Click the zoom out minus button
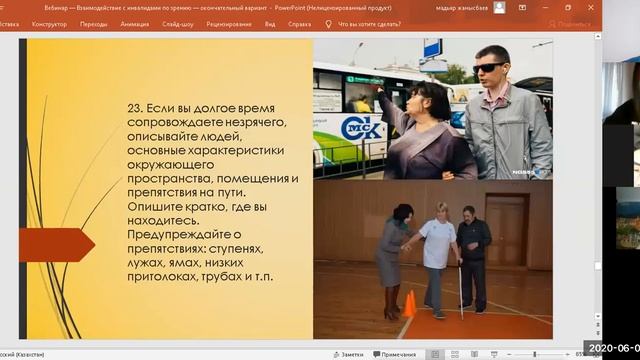The height and width of the screenshot is (360, 640). coord(509,355)
